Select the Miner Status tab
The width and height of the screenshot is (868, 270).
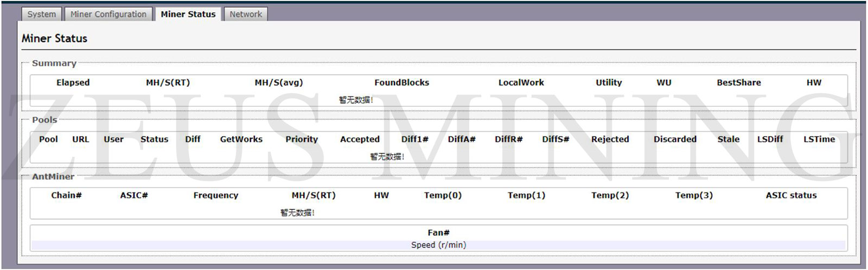point(188,14)
